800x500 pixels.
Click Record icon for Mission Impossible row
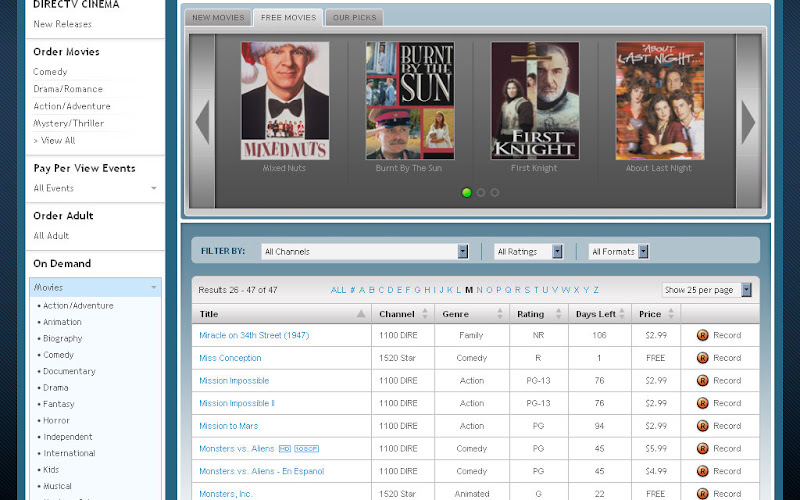(703, 381)
